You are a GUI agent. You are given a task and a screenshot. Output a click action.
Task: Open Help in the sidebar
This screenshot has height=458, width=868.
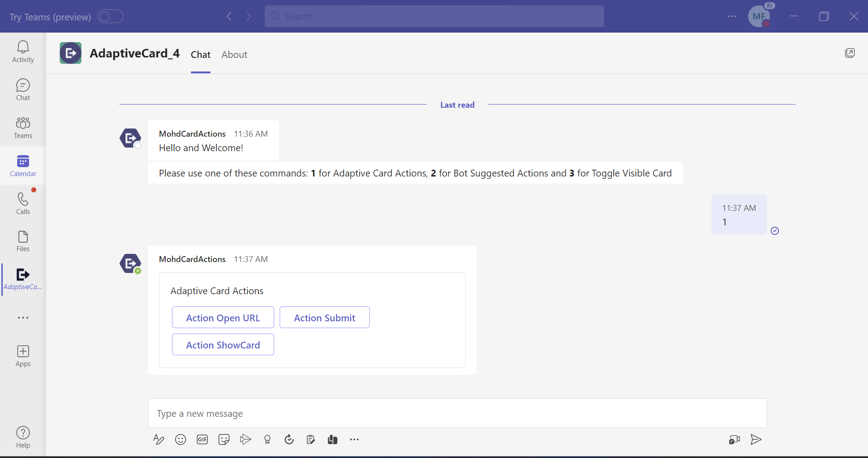coord(23,437)
